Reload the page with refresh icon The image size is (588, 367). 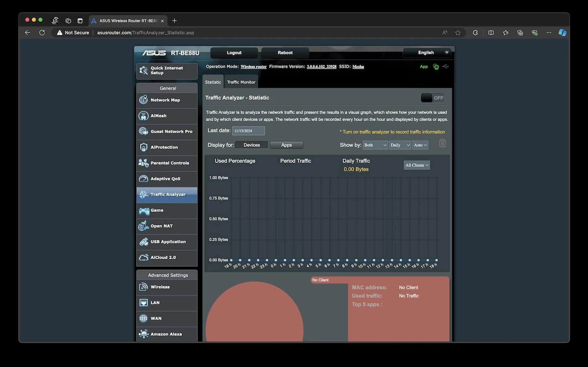[x=42, y=32]
